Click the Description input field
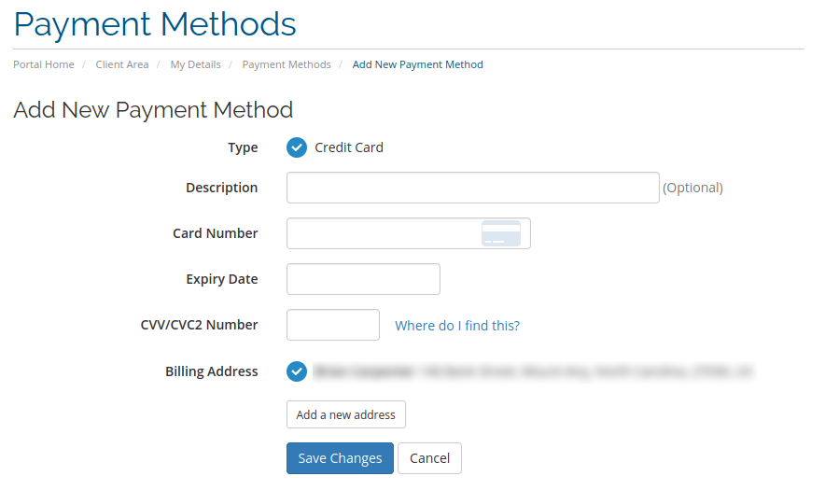This screenshot has width=839, height=504. [472, 188]
